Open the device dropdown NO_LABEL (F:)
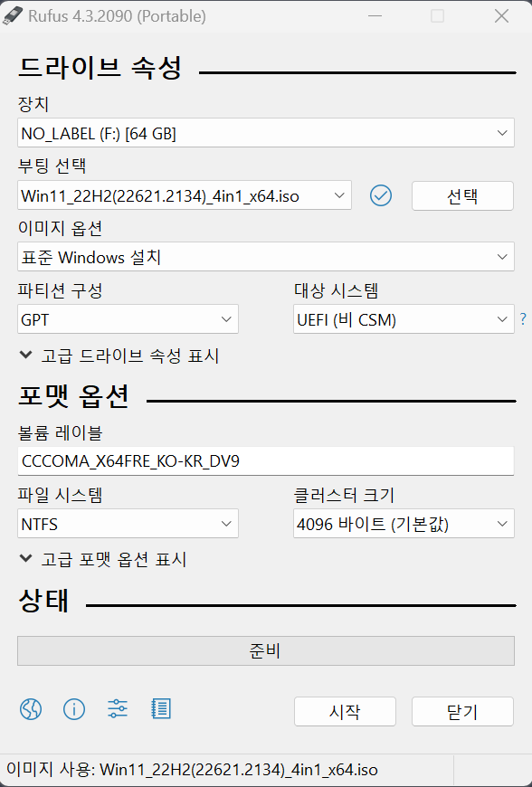This screenshot has height=787, width=532. click(x=265, y=133)
